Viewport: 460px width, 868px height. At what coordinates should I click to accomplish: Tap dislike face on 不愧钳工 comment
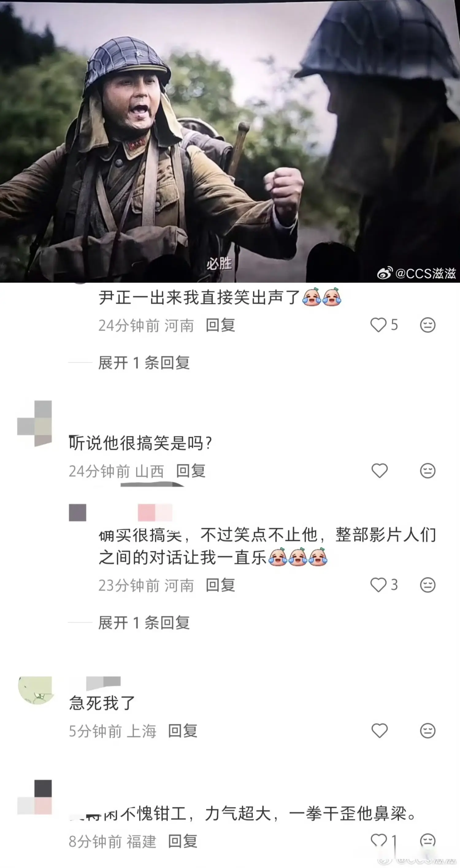coord(428,841)
